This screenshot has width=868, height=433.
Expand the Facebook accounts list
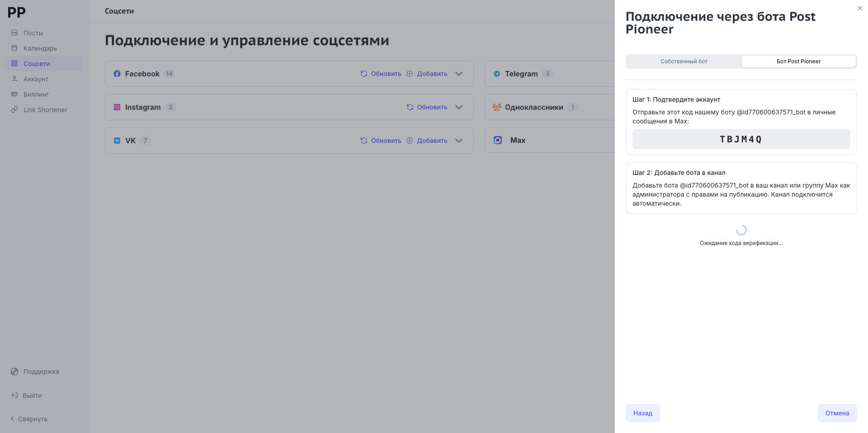click(x=459, y=74)
